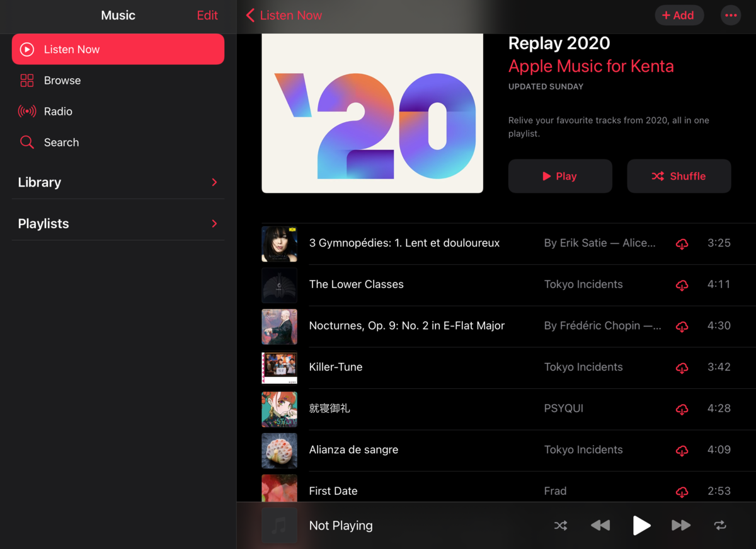Skip to next track
This screenshot has width=756, height=549.
tap(681, 525)
